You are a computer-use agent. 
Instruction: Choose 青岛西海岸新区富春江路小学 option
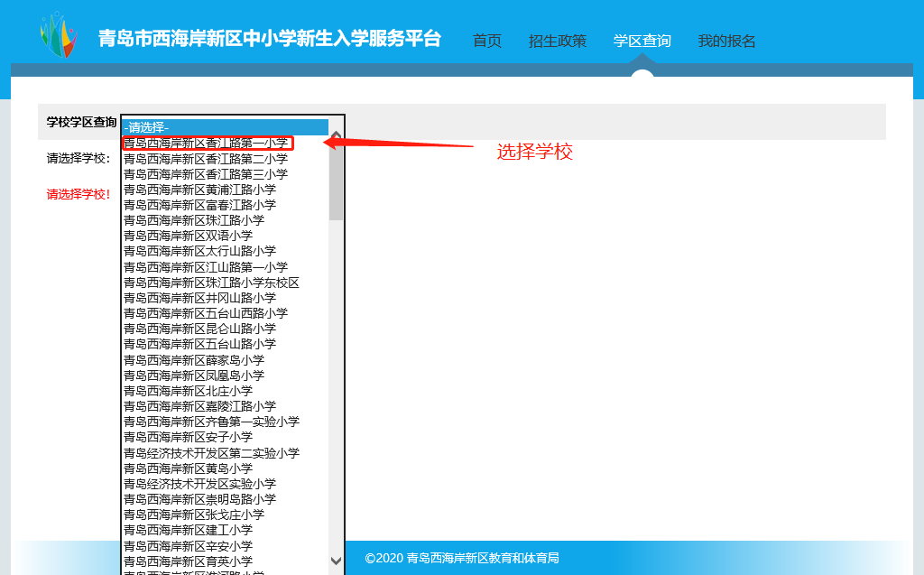[225, 205]
